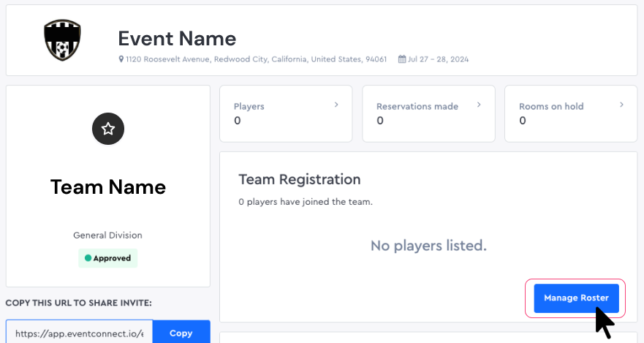Click the 0 count under Players
644x343 pixels.
238,121
